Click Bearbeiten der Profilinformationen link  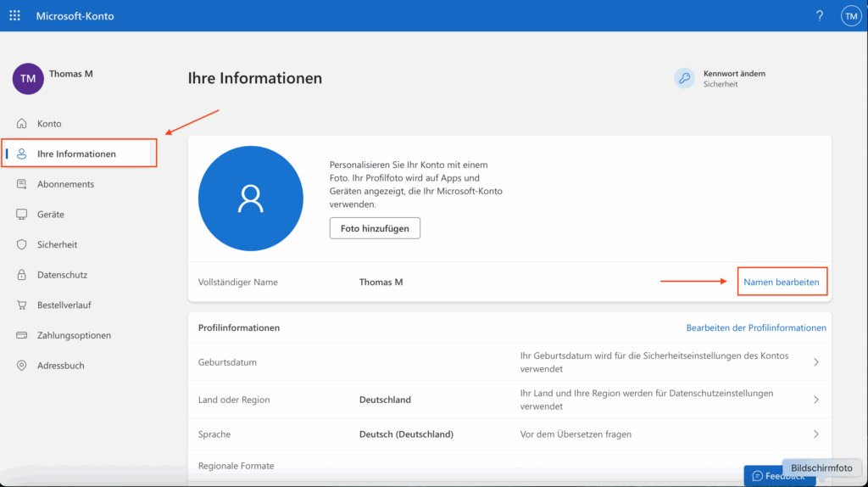pos(756,328)
